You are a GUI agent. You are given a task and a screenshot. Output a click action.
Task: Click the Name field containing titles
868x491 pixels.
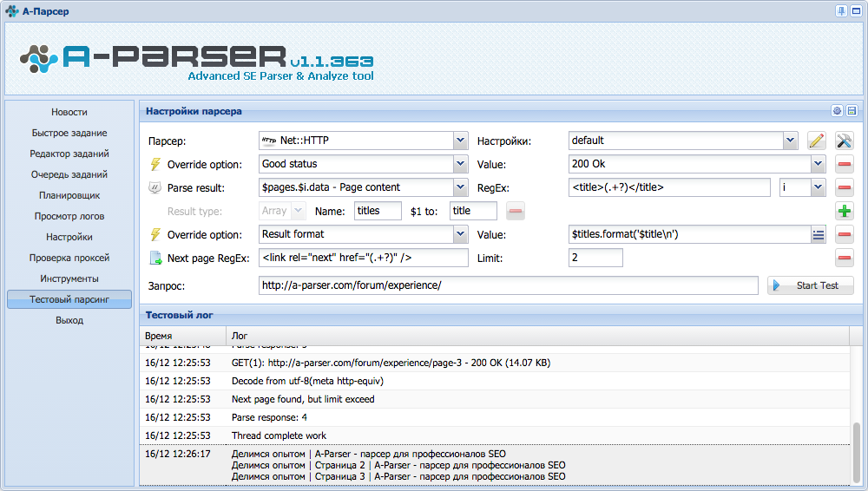pyautogui.click(x=378, y=211)
